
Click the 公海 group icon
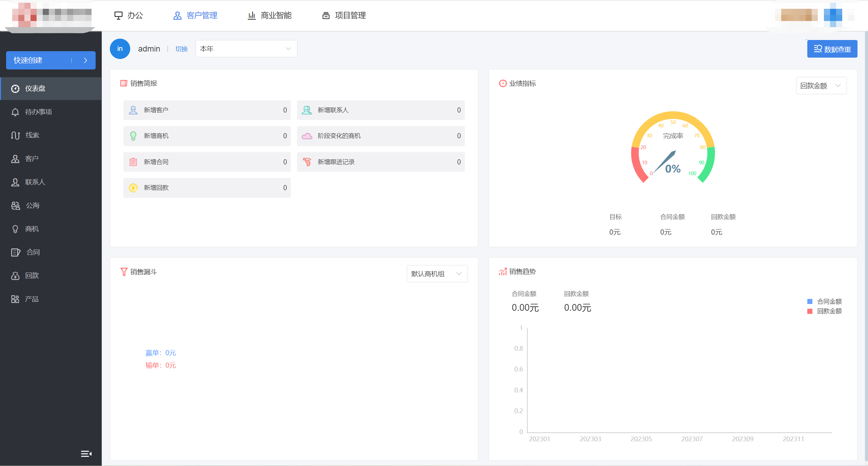click(15, 205)
